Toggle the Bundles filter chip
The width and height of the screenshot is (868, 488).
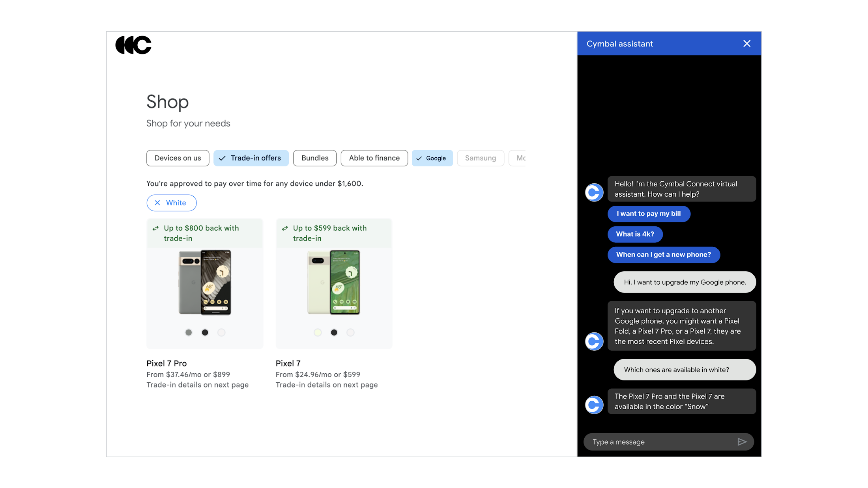315,158
